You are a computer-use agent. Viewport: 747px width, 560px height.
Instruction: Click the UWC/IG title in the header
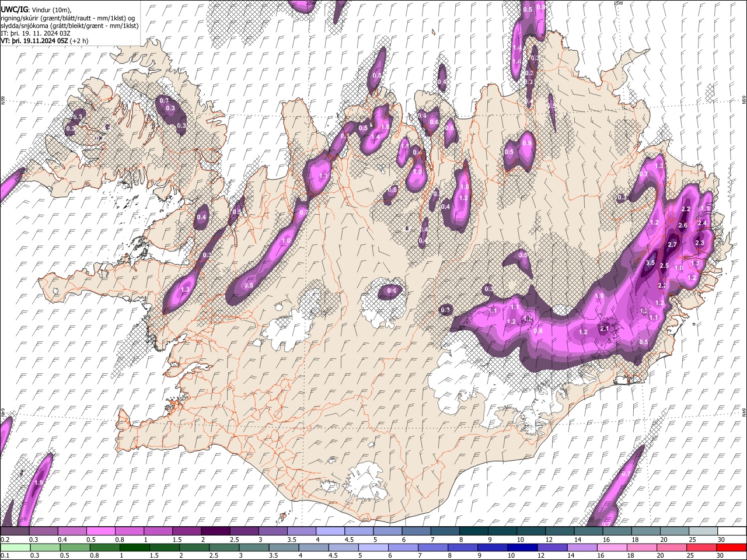tap(14, 9)
